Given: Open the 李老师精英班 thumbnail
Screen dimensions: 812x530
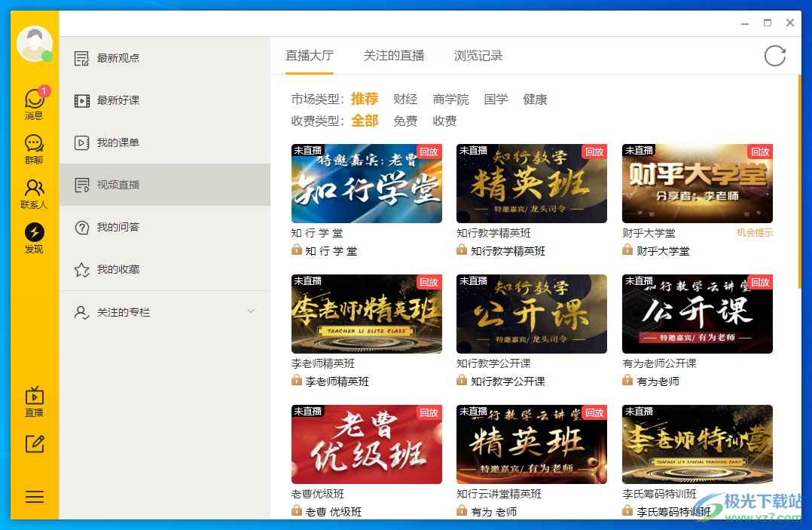Looking at the screenshot, I should (x=367, y=314).
